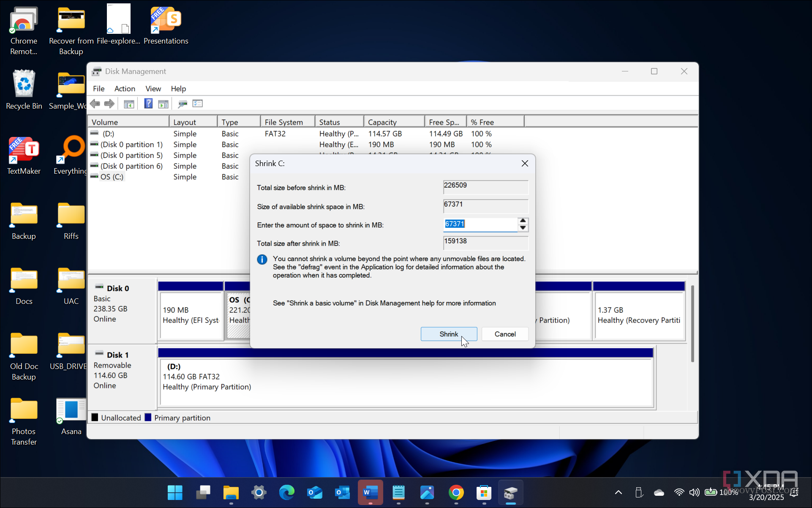Open Google Chrome from taskbar

click(456, 492)
